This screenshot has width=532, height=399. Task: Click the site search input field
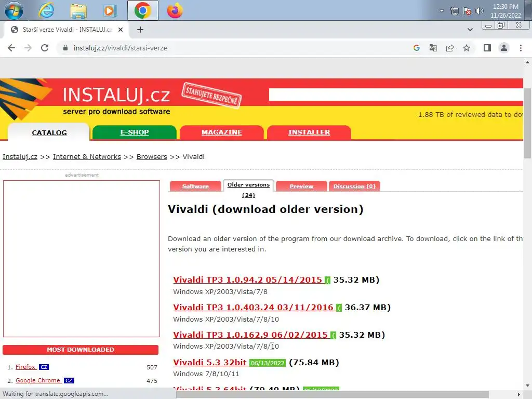coord(395,95)
